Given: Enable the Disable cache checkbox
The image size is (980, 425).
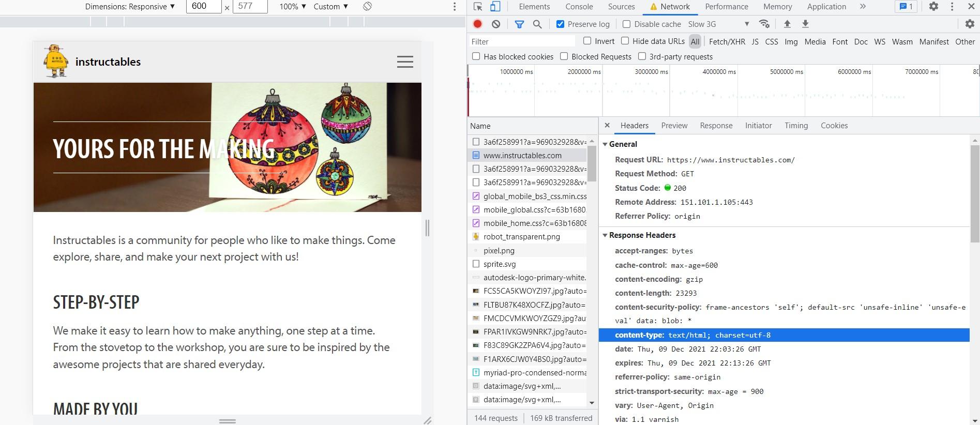Looking at the screenshot, I should [x=627, y=24].
